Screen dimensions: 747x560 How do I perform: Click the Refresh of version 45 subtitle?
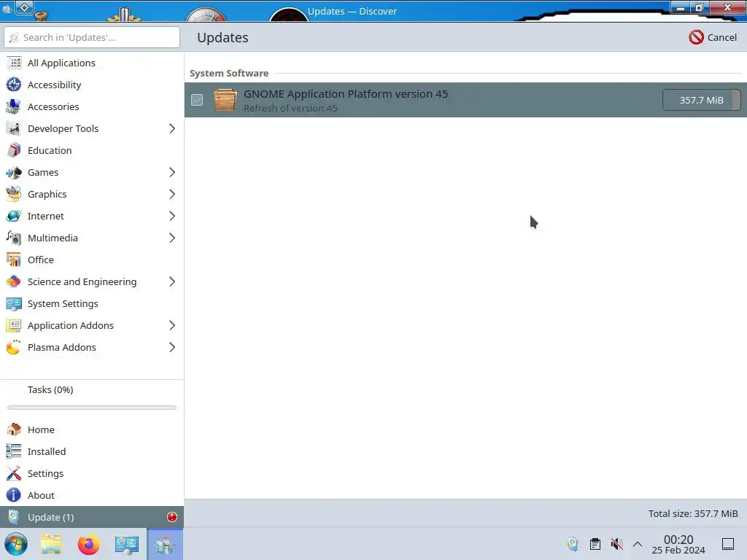click(290, 108)
